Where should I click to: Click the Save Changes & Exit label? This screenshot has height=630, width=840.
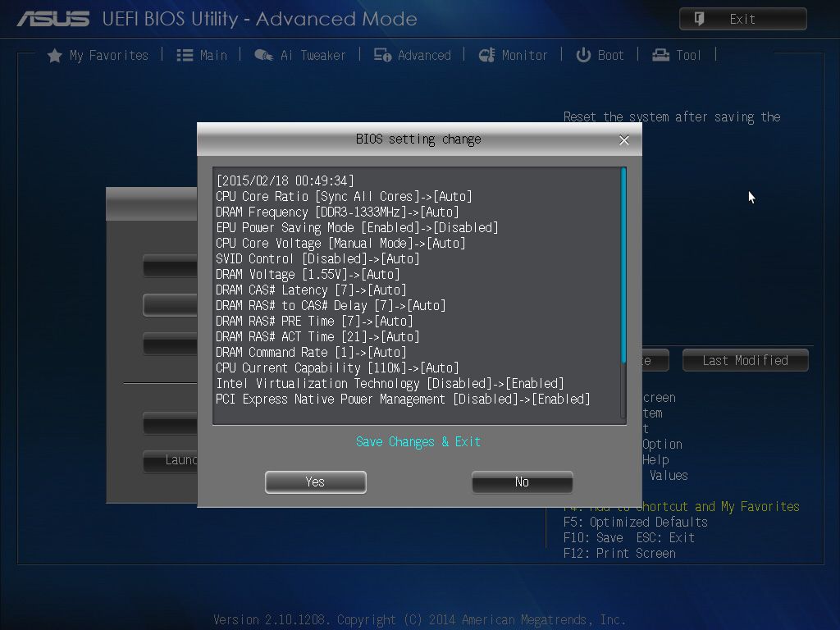click(418, 441)
